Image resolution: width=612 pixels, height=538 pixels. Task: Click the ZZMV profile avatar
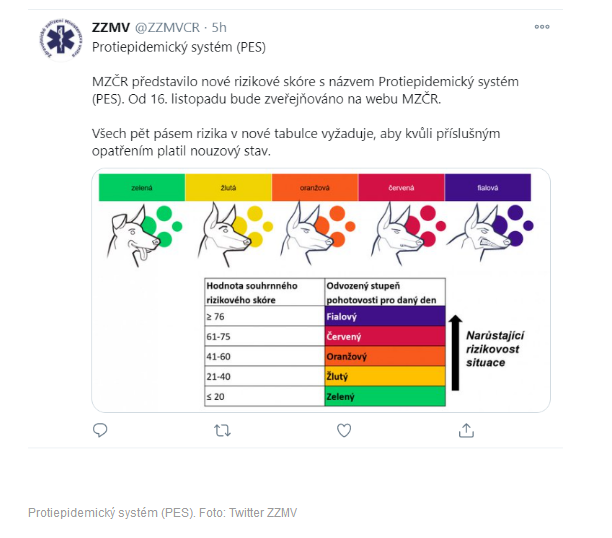point(61,39)
